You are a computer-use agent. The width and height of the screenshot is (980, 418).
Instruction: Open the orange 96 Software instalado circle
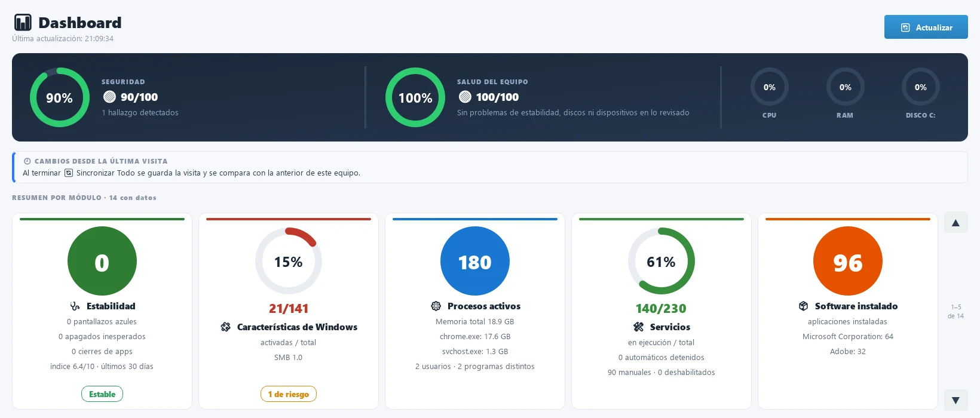click(848, 261)
